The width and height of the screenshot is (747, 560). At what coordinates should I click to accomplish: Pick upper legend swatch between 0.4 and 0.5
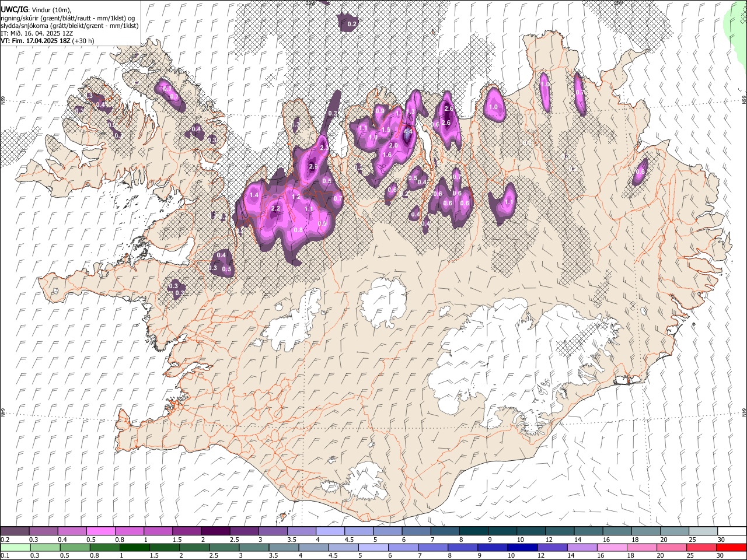pyautogui.click(x=72, y=531)
